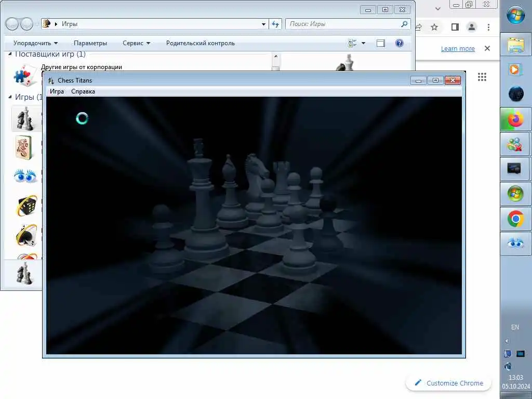Click the Customize Chrome button

coord(448,383)
